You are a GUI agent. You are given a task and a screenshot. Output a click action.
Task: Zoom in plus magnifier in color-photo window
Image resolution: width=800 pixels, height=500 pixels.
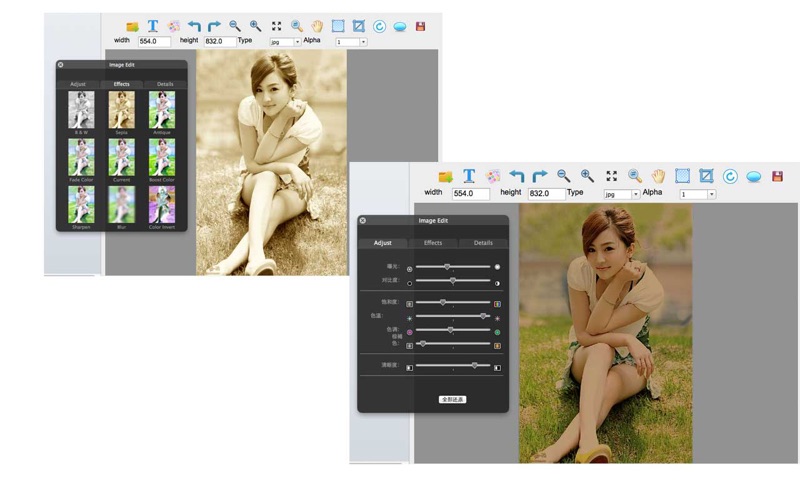click(587, 176)
